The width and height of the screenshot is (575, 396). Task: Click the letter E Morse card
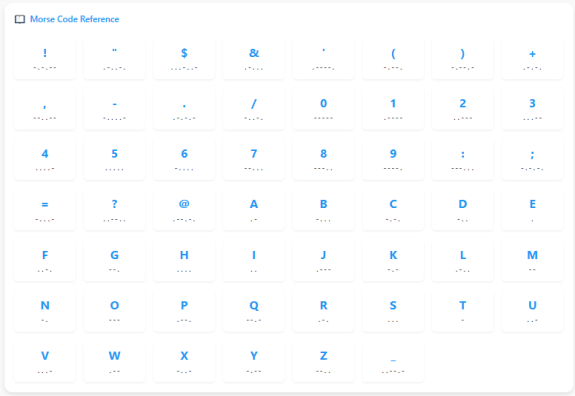pos(532,209)
